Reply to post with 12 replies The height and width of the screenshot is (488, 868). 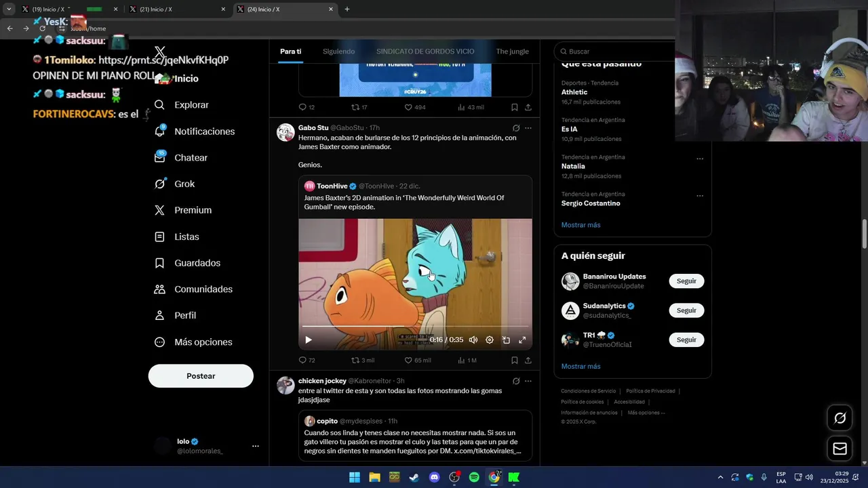tap(307, 107)
